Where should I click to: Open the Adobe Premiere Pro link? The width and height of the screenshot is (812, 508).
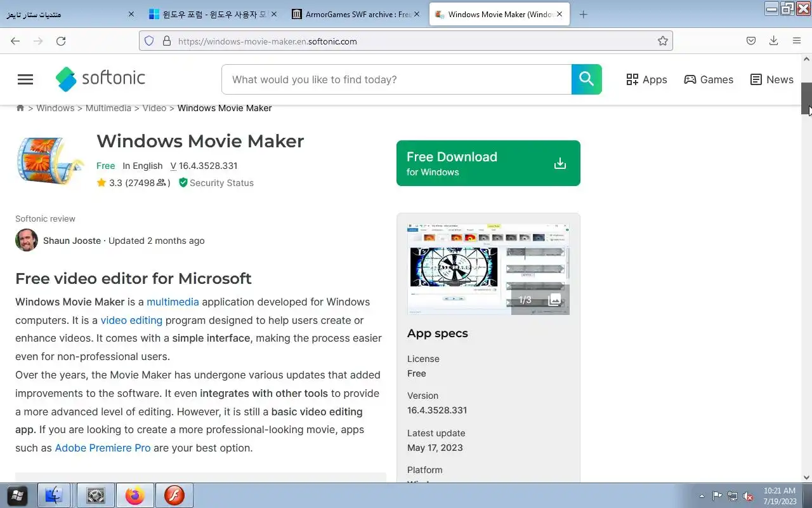pos(103,448)
